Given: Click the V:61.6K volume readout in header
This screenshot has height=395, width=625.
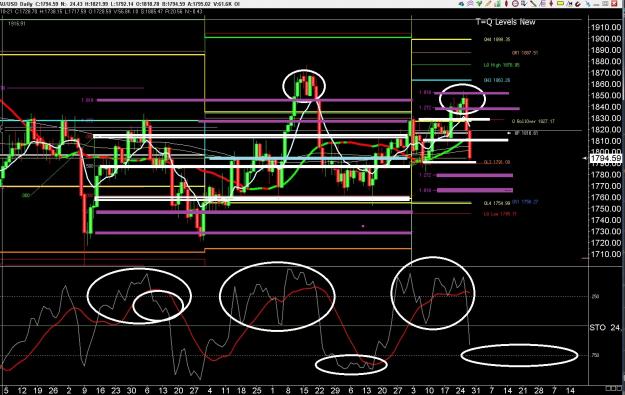Looking at the screenshot, I should [223, 4].
